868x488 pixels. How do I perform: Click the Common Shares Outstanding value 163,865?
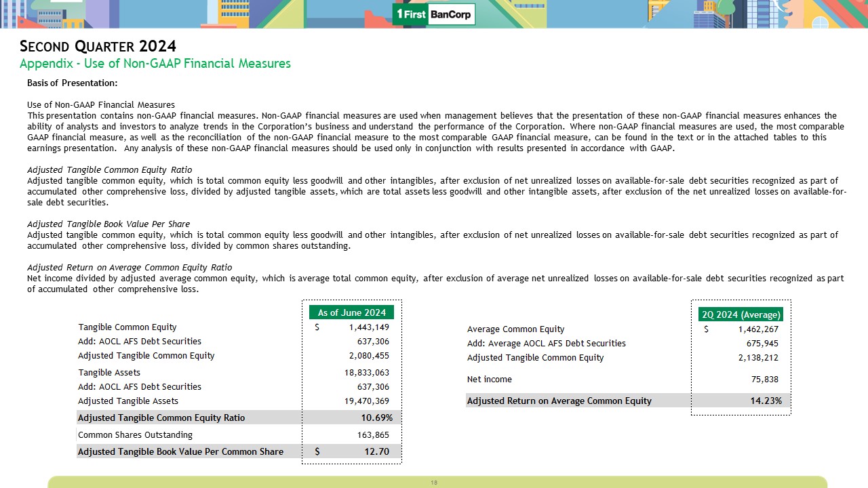tap(373, 435)
